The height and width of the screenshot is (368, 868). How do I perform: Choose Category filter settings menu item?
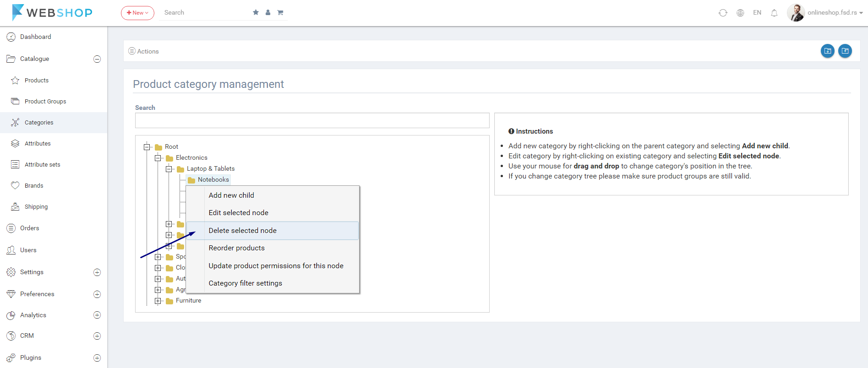273,283
